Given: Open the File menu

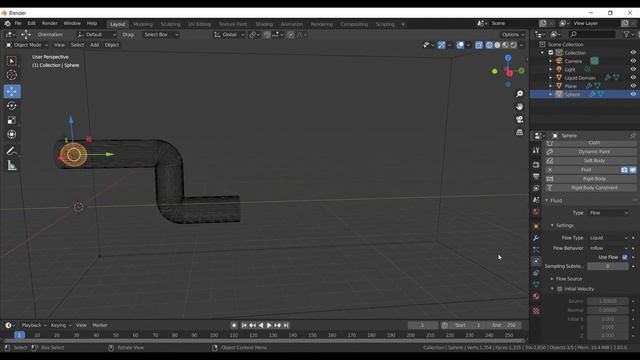Looking at the screenshot, I should (18, 24).
